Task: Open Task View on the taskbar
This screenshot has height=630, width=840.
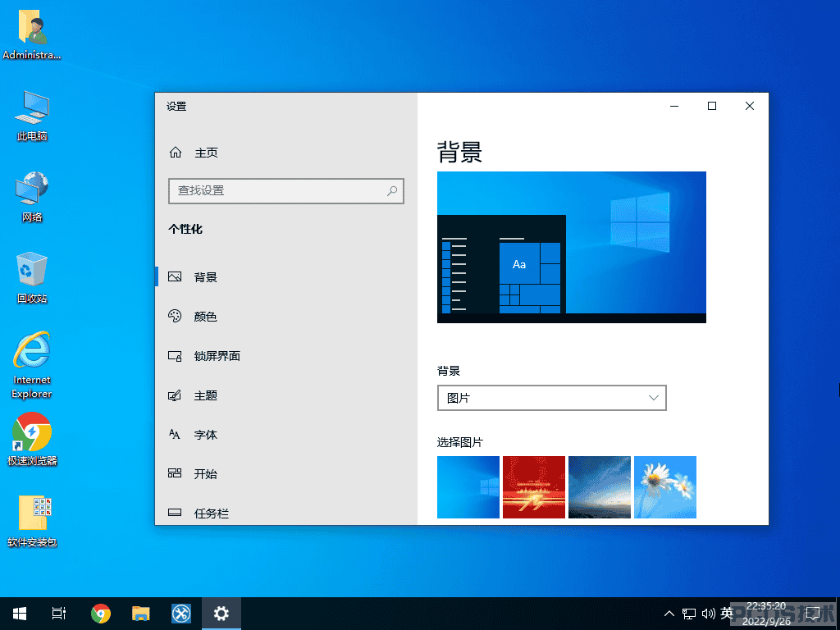Action: [59, 614]
